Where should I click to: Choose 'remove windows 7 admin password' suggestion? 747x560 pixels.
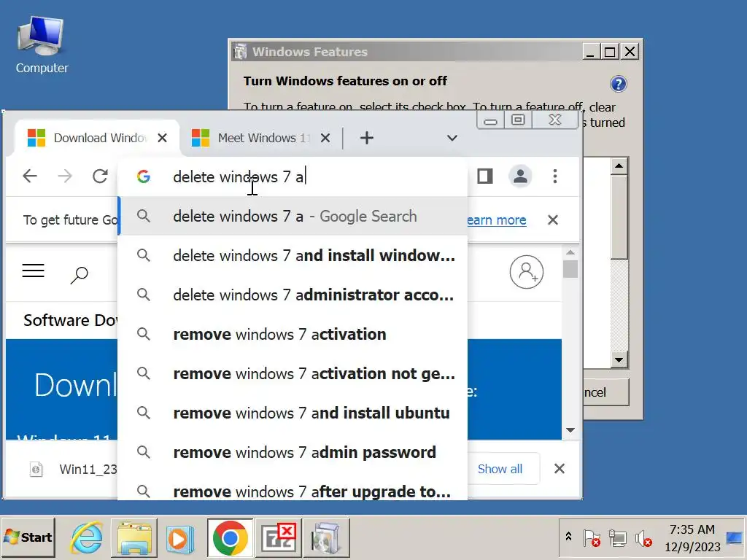click(x=293, y=452)
